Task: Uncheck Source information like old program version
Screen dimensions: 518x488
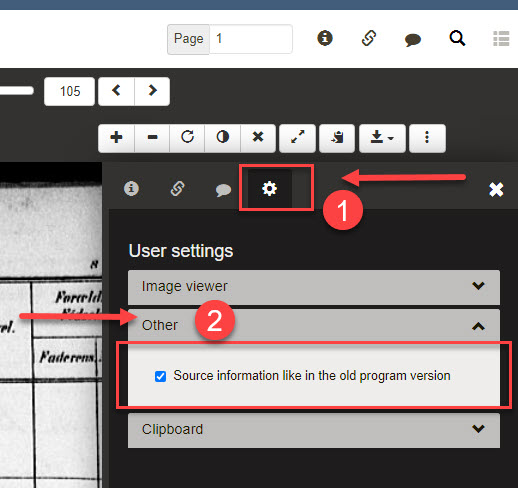Action: [160, 376]
